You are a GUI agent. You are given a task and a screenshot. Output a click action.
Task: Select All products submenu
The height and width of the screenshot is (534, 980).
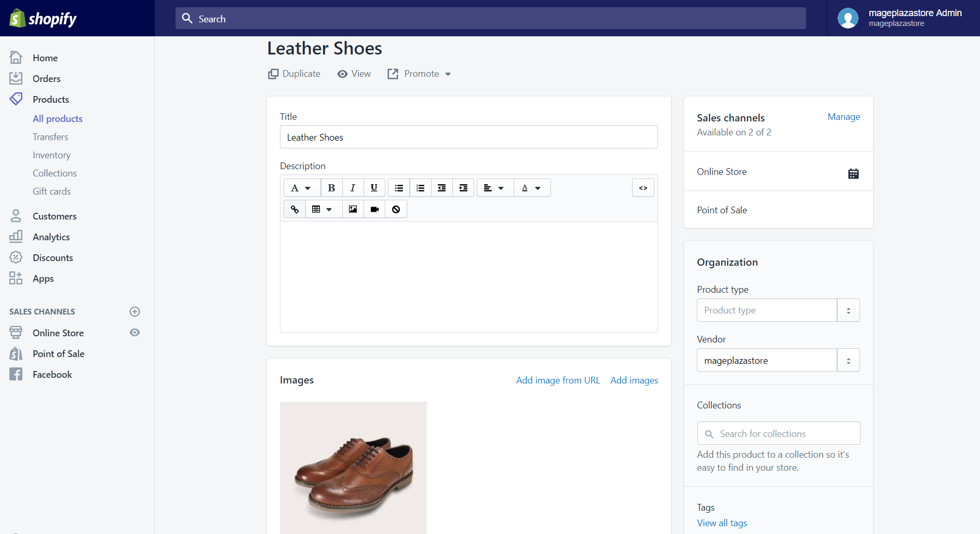pyautogui.click(x=58, y=118)
